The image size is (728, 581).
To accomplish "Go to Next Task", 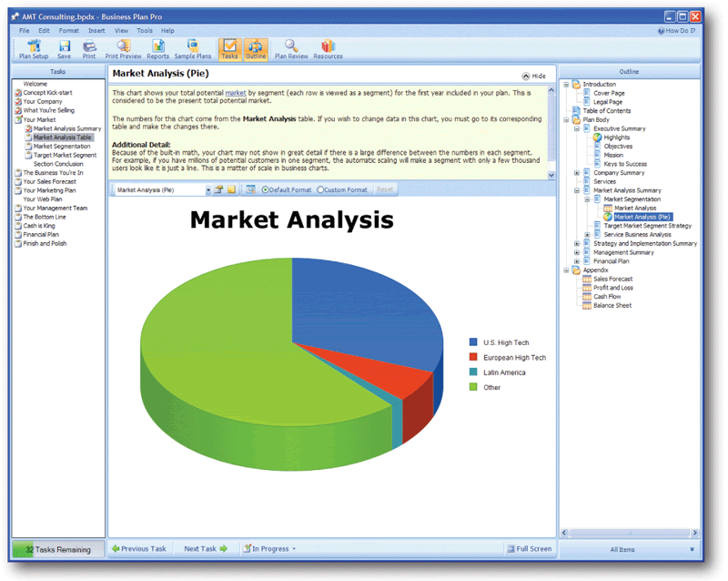I will [206, 549].
